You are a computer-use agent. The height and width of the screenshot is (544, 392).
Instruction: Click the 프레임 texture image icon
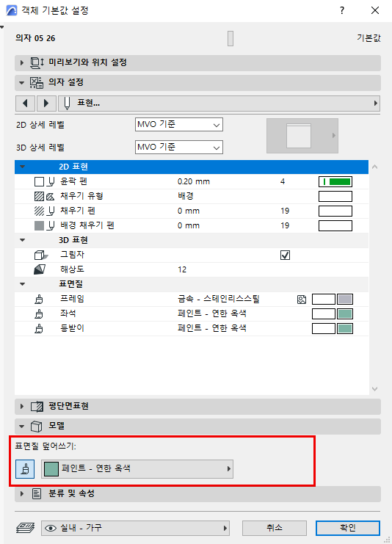[302, 300]
